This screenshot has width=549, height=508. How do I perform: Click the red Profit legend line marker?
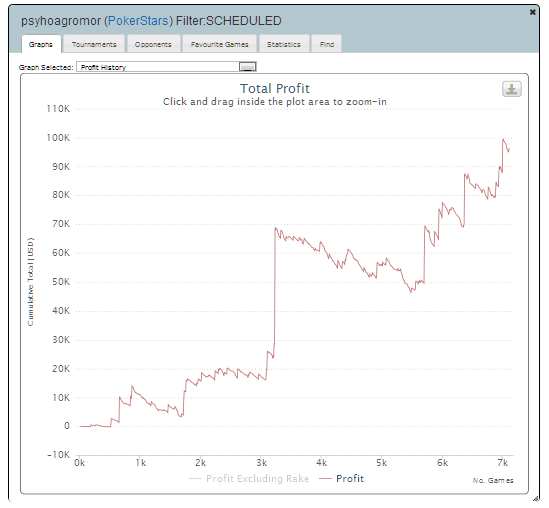325,479
